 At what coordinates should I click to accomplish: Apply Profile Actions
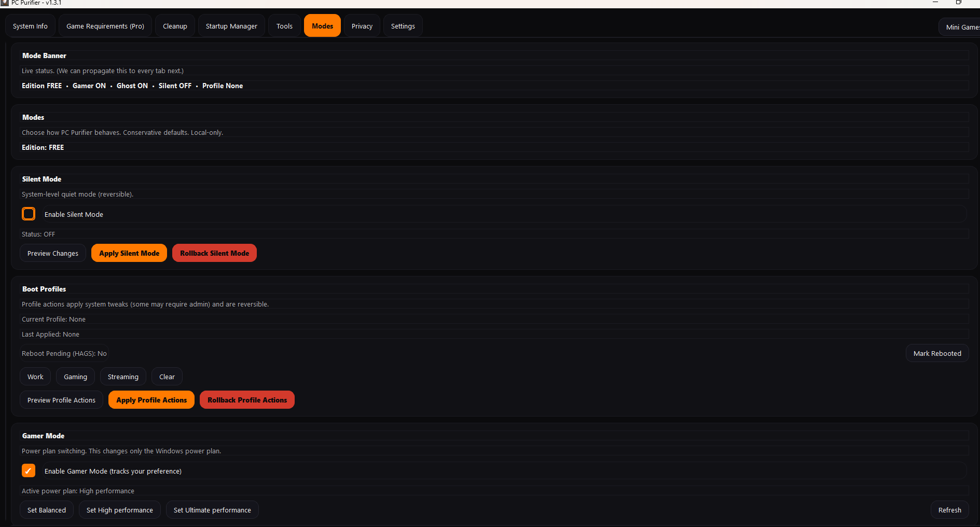pos(151,399)
